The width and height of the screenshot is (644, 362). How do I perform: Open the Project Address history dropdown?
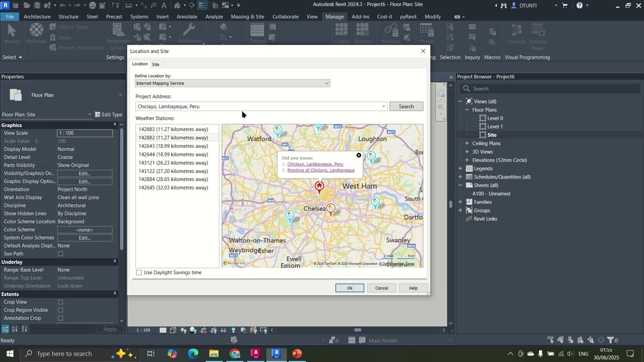[x=383, y=107]
